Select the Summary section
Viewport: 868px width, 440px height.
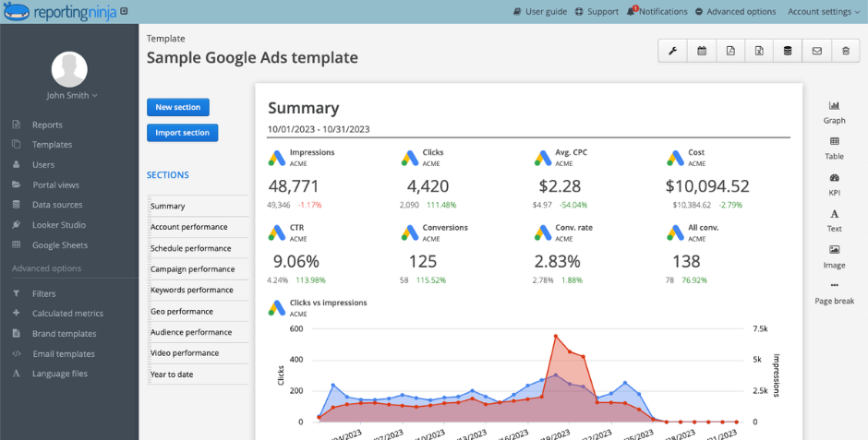coord(199,206)
